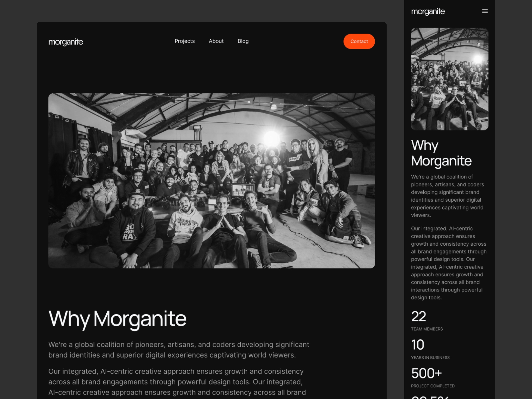Click the Blog navigation item
The image size is (532, 399).
pyautogui.click(x=243, y=41)
